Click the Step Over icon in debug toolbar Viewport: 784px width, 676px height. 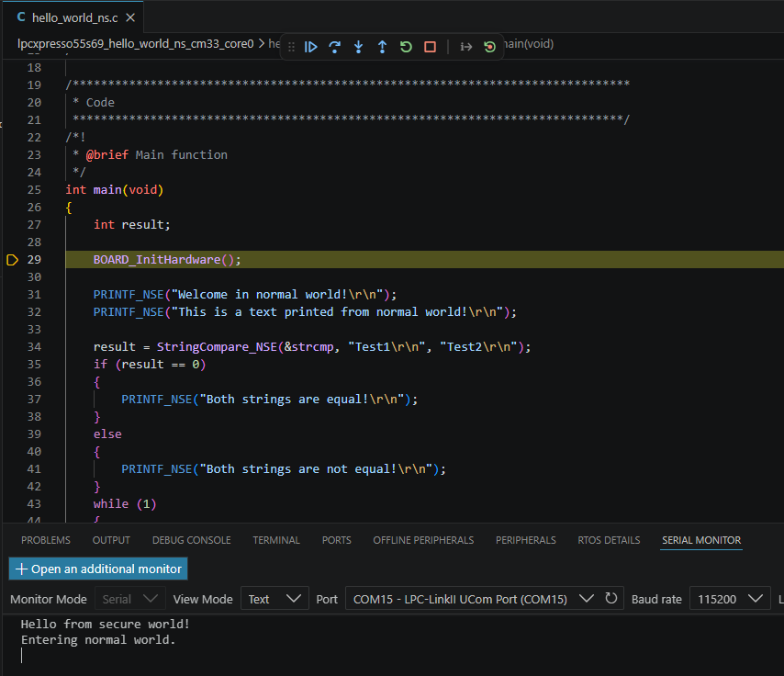click(334, 44)
